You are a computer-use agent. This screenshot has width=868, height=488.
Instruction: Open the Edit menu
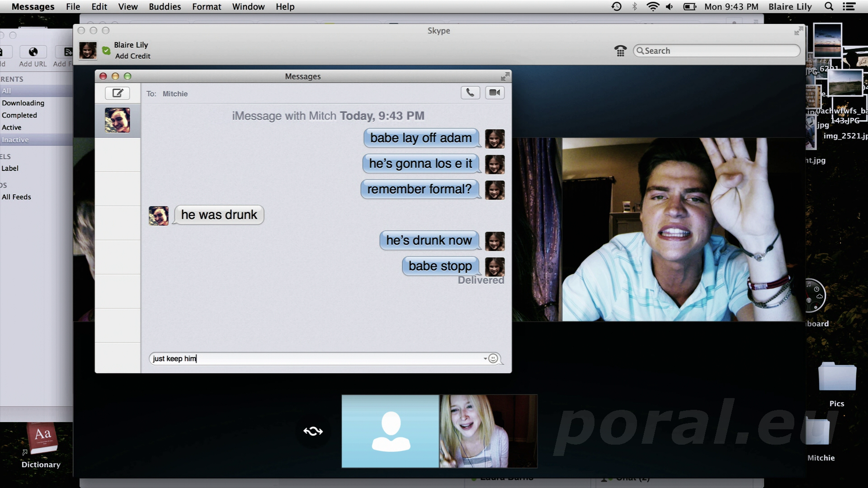pos(99,7)
